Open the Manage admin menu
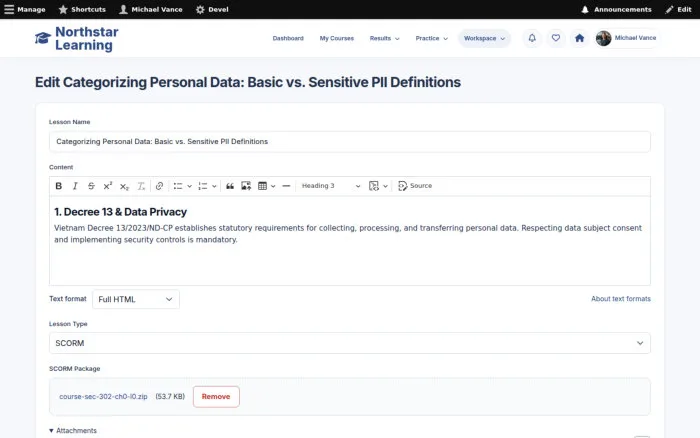The height and width of the screenshot is (438, 700). click(25, 9)
